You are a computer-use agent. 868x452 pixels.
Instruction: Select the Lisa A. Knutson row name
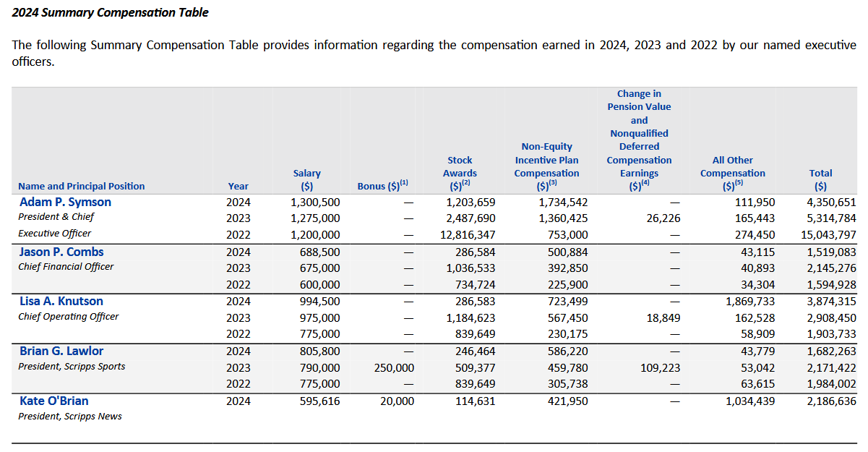coord(61,302)
